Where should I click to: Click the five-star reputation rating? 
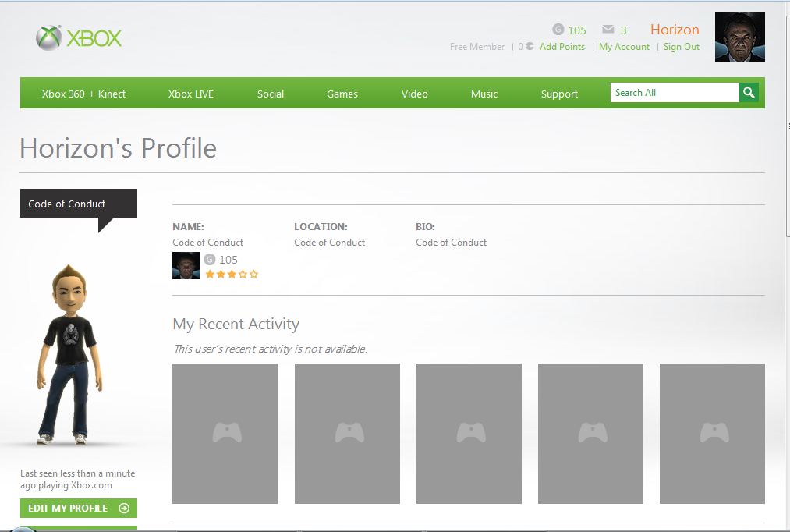click(x=232, y=275)
